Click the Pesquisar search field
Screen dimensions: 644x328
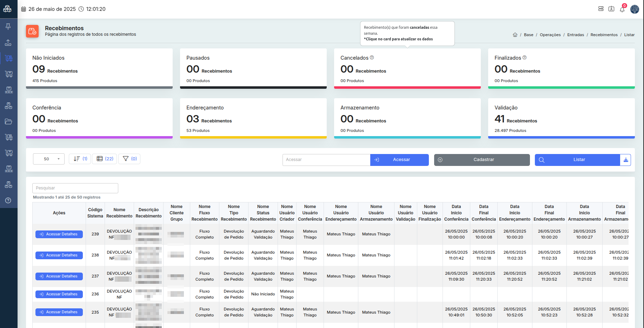(75, 188)
